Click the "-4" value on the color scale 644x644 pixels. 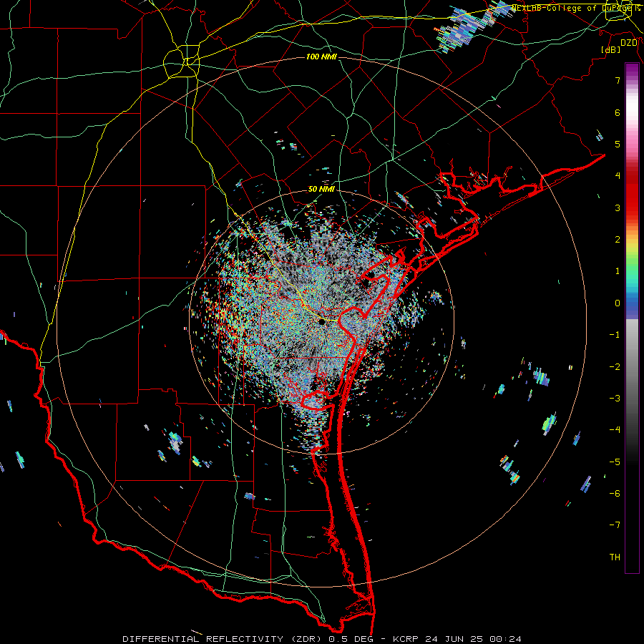click(x=615, y=430)
